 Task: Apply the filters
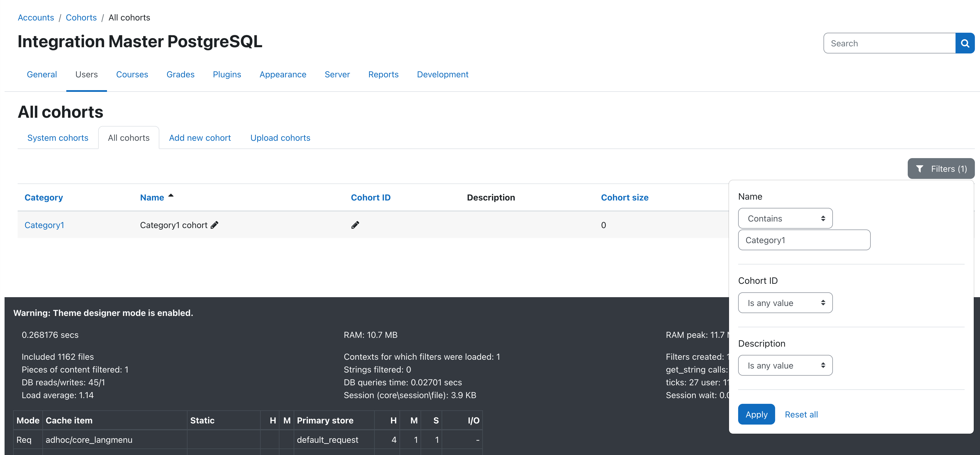[756, 414]
